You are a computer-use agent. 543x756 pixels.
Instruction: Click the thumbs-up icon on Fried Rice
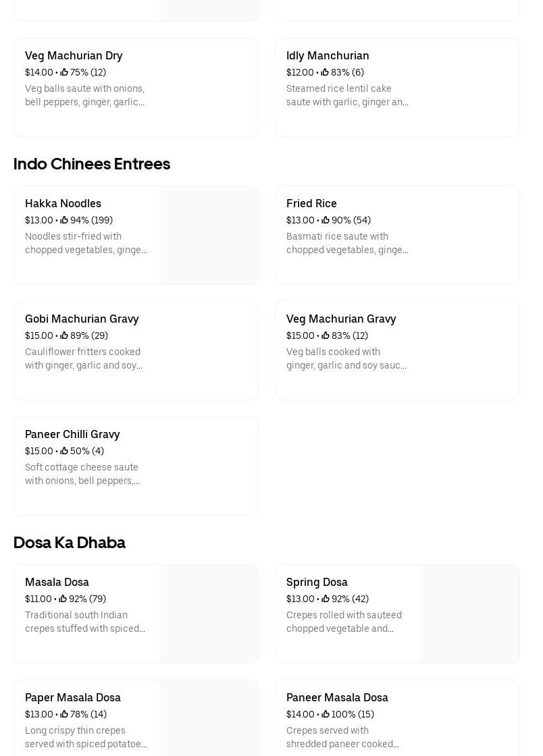tap(326, 220)
